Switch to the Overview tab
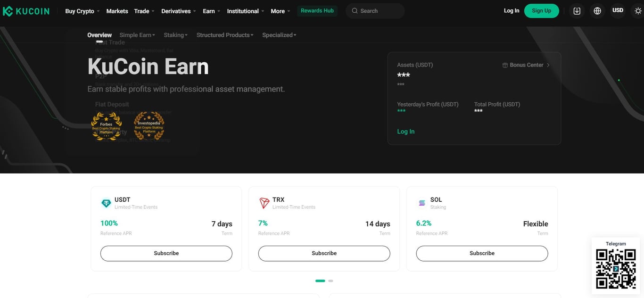The height and width of the screenshot is (298, 644). pos(99,35)
